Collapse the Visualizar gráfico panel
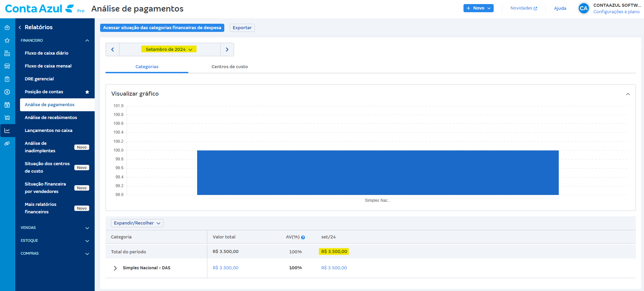Image resolution: width=644 pixels, height=291 pixels. tap(628, 94)
